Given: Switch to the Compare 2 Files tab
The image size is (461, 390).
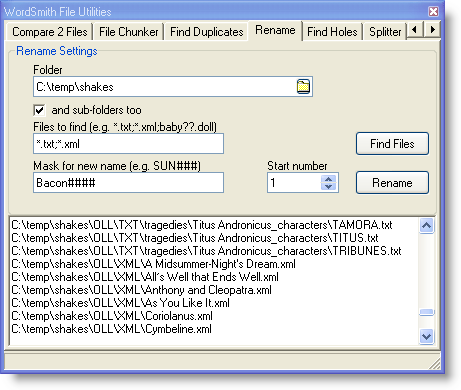Looking at the screenshot, I should (x=50, y=32).
